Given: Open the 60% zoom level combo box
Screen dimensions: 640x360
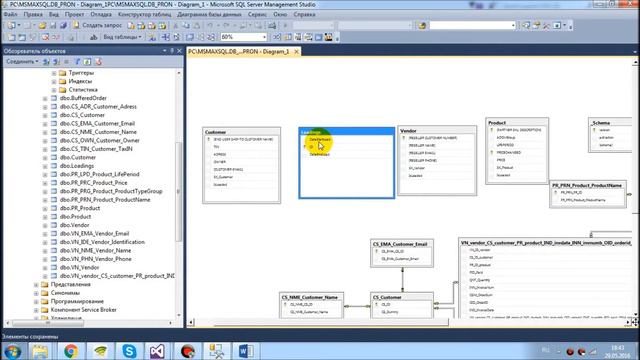Looking at the screenshot, I should point(244,37).
